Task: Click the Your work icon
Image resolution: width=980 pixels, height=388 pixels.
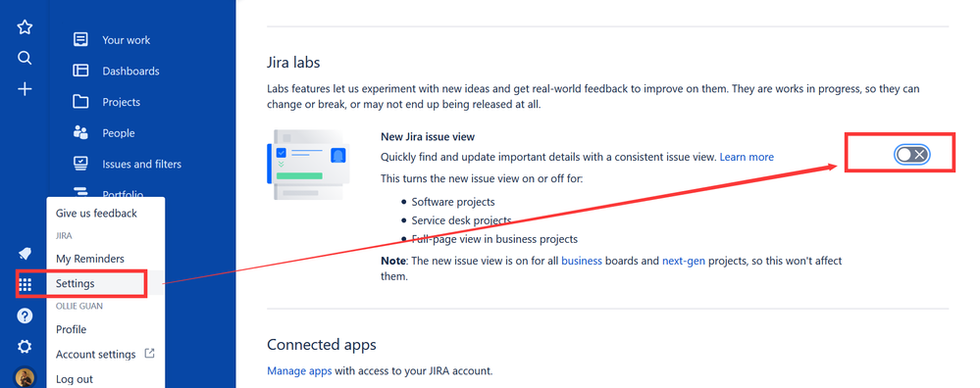Action: coord(80,39)
